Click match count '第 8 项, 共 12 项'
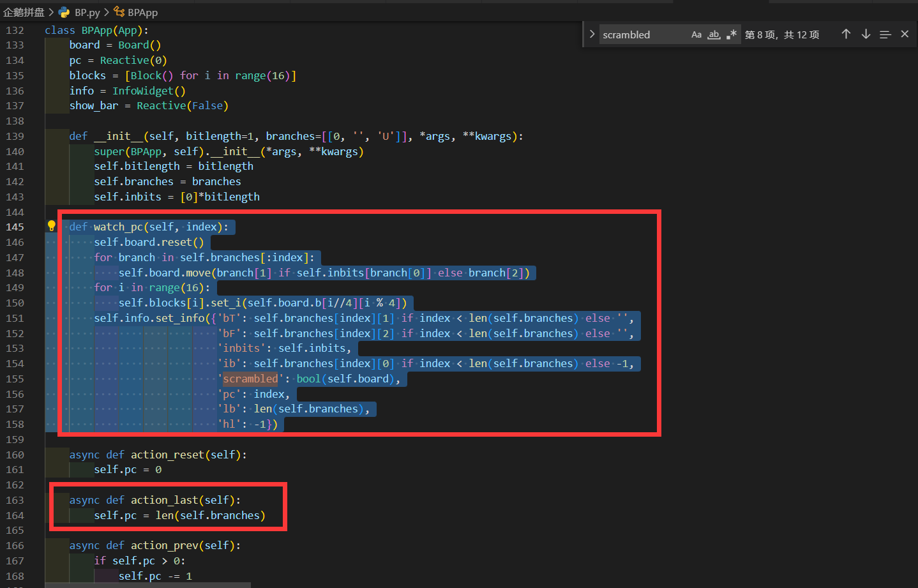This screenshot has width=918, height=588. 782,34
